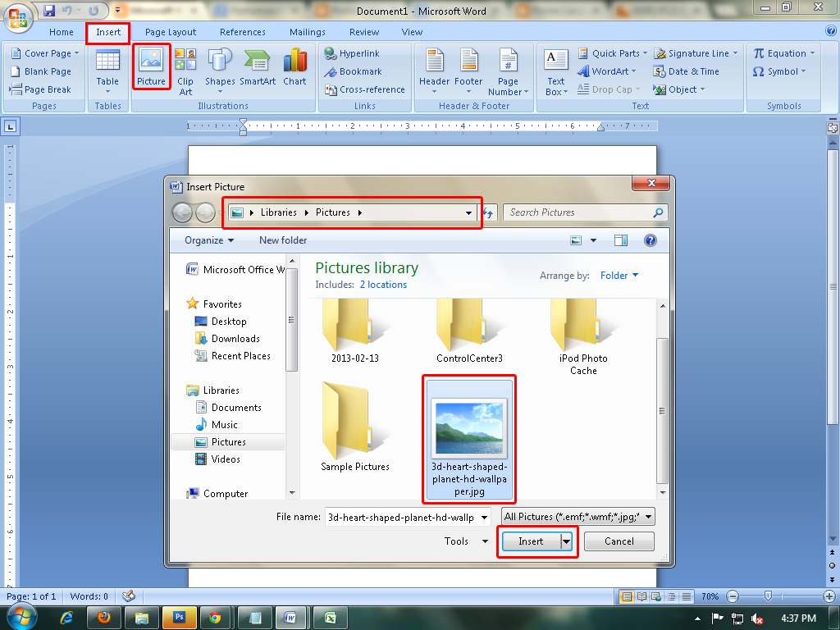Insert a Picture from the Illustrations group
The image size is (840, 630).
click(x=151, y=67)
